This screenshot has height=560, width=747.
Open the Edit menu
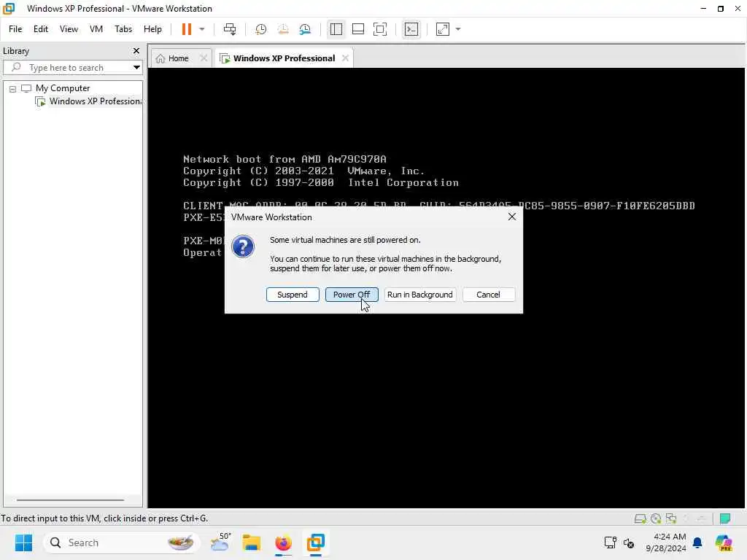(x=41, y=29)
